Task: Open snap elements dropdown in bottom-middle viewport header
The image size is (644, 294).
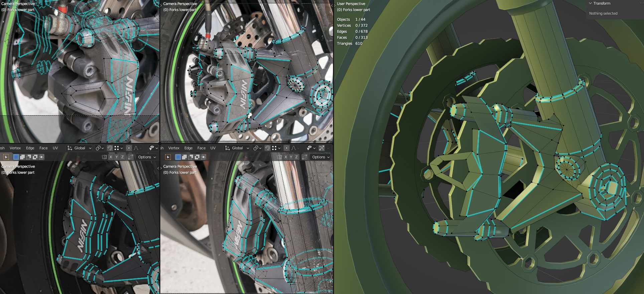Action: coord(276,148)
